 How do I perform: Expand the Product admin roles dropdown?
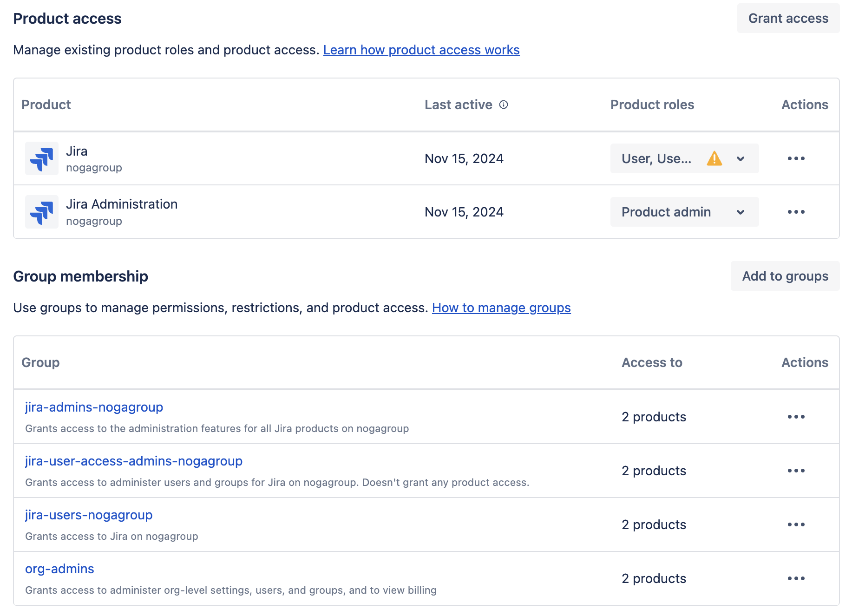click(x=684, y=212)
